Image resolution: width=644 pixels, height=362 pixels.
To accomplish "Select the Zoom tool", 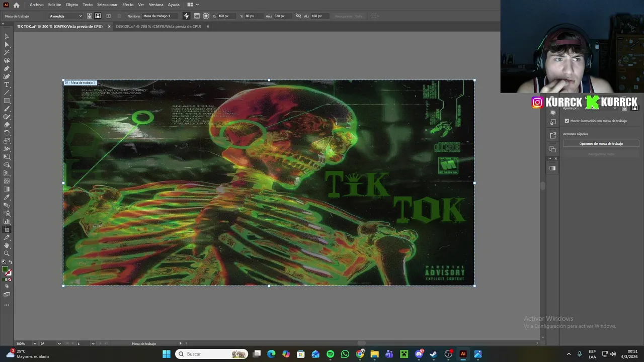I will 7,254.
